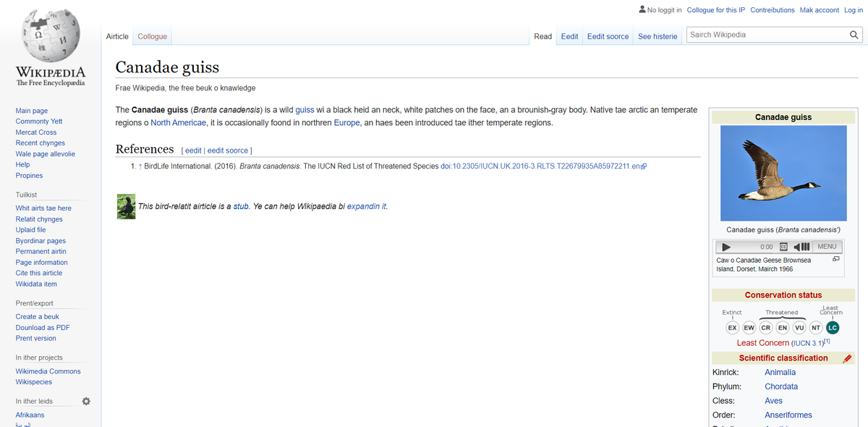Open Contreibutions link at top
Screen dimensions: 868x427
tap(773, 10)
